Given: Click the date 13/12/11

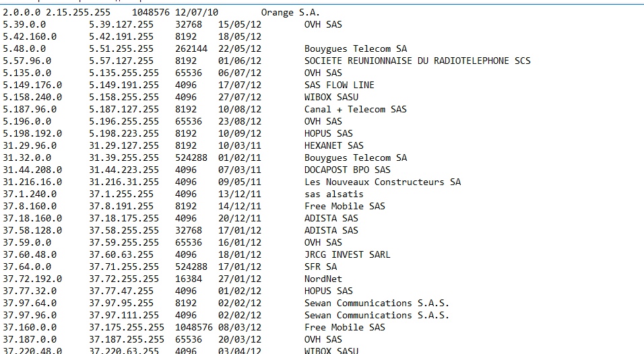Looking at the screenshot, I should [x=239, y=194].
